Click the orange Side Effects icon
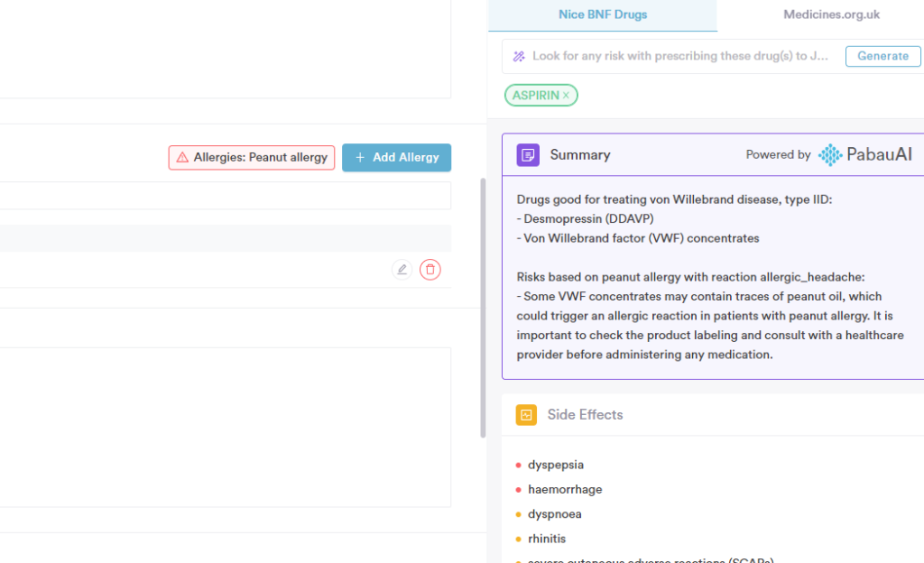Screen dimensions: 924x563 click(526, 415)
